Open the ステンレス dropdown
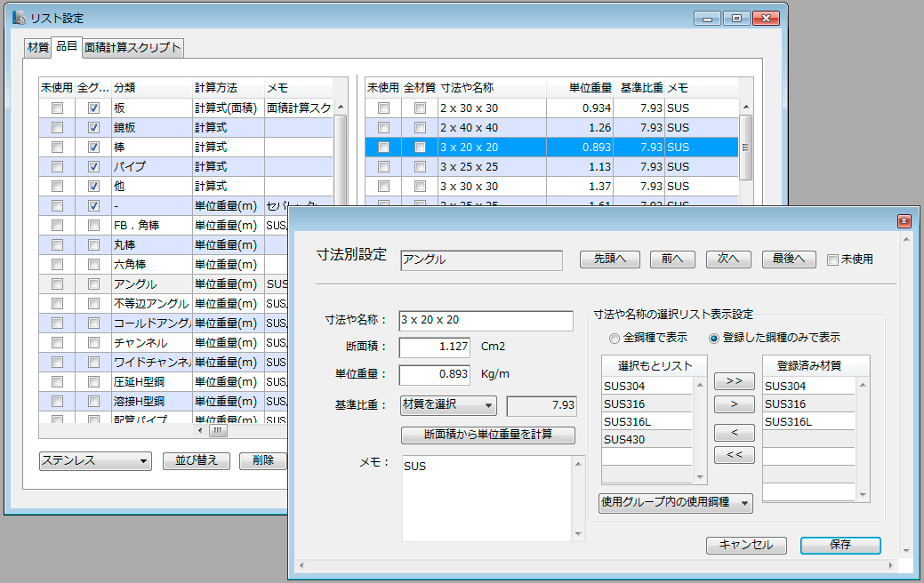 point(95,461)
